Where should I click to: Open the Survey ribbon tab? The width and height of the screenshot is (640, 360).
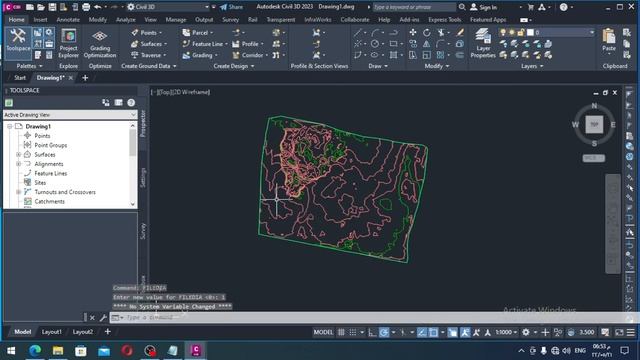pos(230,20)
